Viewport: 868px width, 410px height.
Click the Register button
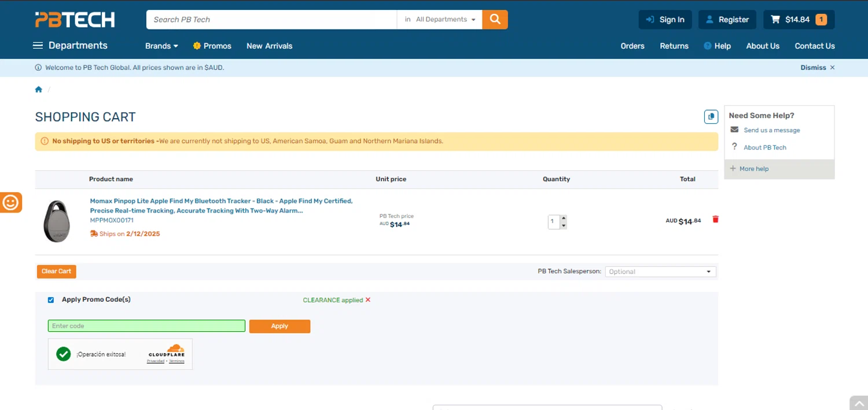(x=727, y=20)
